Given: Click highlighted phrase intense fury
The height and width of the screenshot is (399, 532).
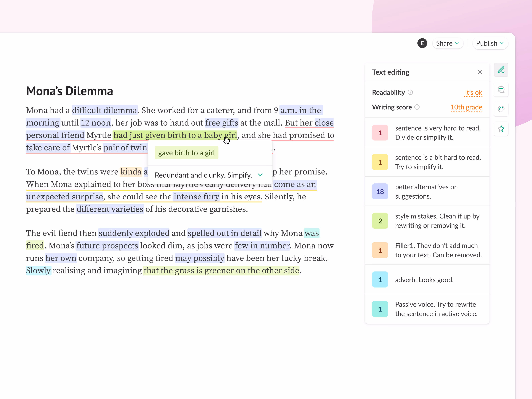Looking at the screenshot, I should (x=196, y=197).
